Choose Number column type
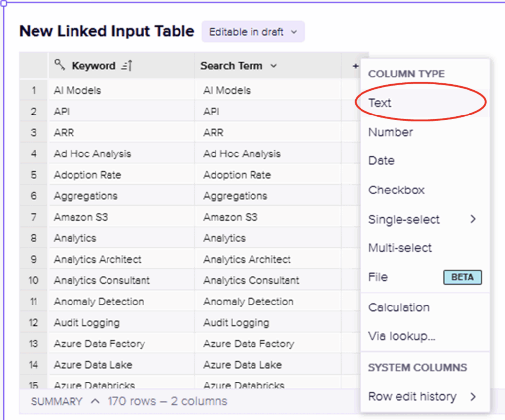Image resolution: width=505 pixels, height=420 pixels. click(x=391, y=132)
